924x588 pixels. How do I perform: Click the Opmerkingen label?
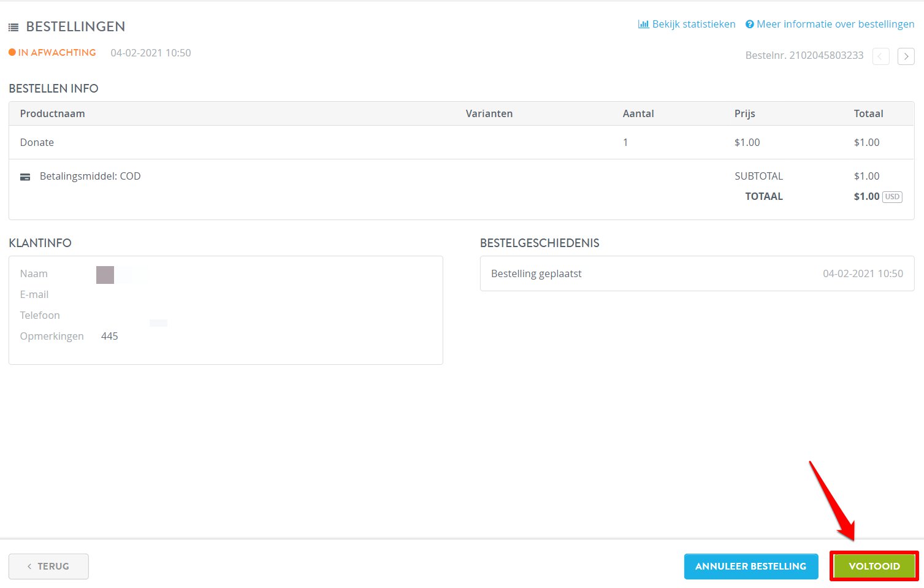[52, 336]
